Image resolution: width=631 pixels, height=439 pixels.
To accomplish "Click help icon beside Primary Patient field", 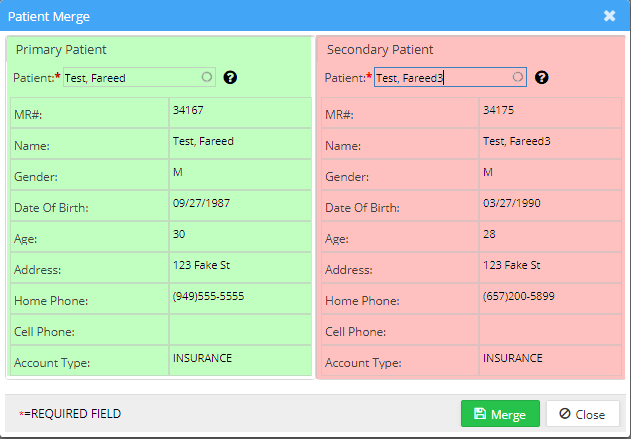I will (230, 78).
